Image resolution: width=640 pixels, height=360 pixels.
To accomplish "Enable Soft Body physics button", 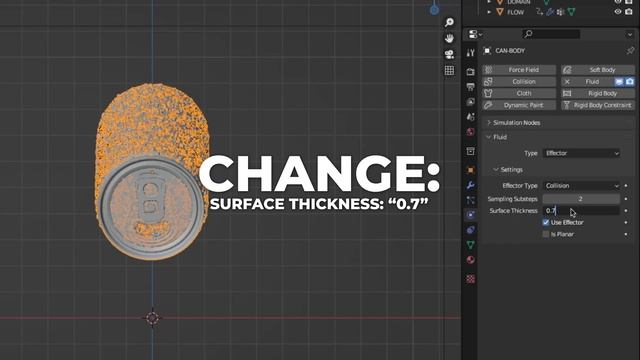I will (598, 70).
